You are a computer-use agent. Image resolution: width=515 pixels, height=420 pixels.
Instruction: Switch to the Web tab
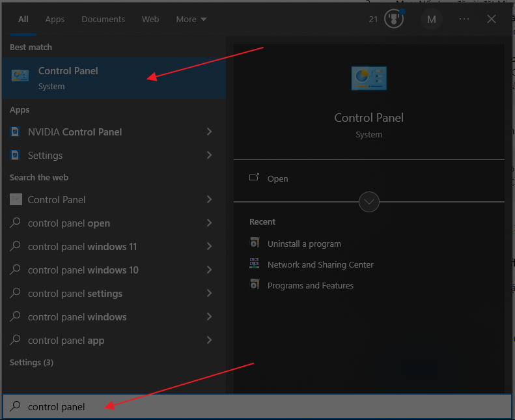(x=150, y=19)
